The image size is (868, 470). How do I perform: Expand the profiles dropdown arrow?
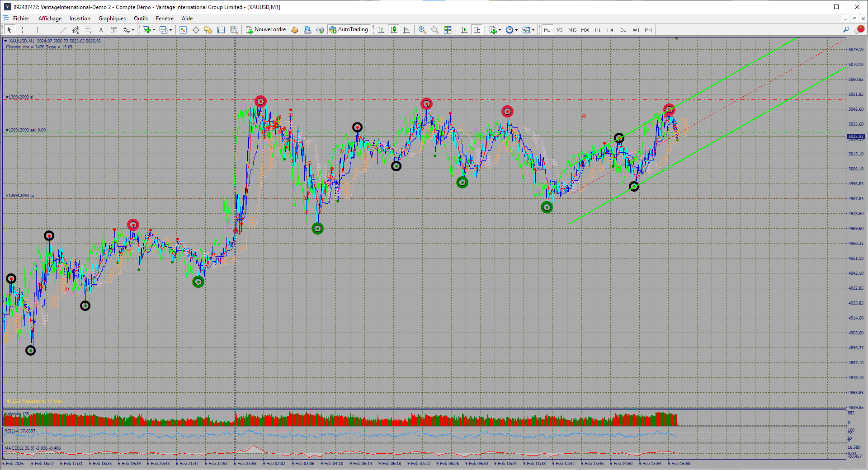(x=170, y=30)
